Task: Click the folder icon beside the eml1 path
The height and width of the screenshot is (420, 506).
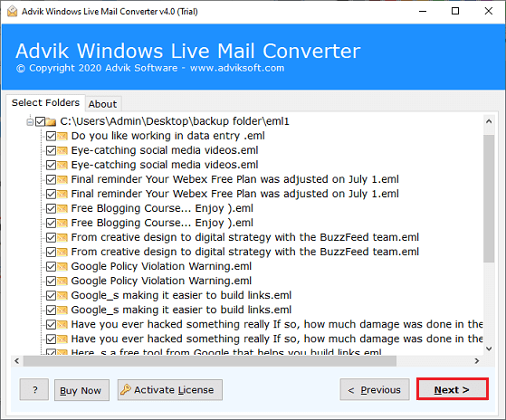Action: (51, 121)
